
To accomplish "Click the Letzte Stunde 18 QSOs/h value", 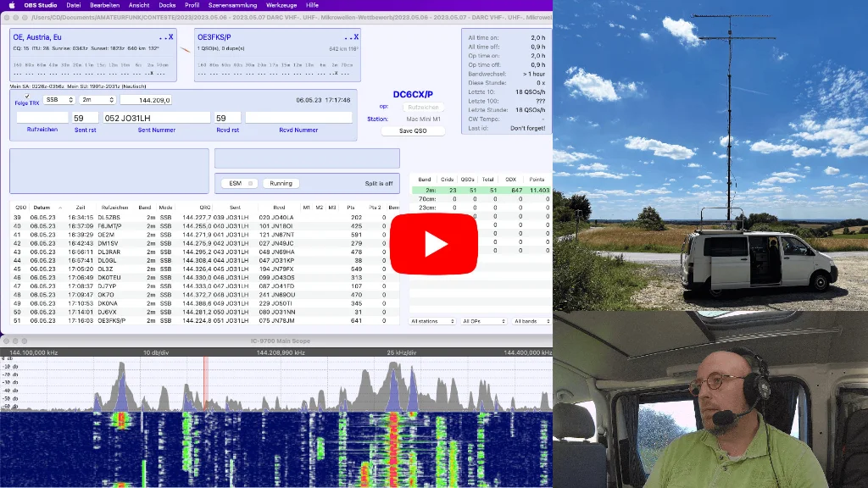I will (x=530, y=110).
